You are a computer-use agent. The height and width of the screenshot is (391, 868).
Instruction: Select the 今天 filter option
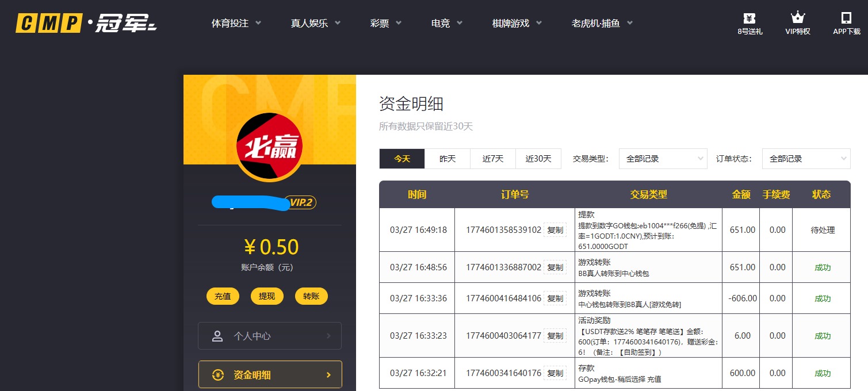pos(402,159)
